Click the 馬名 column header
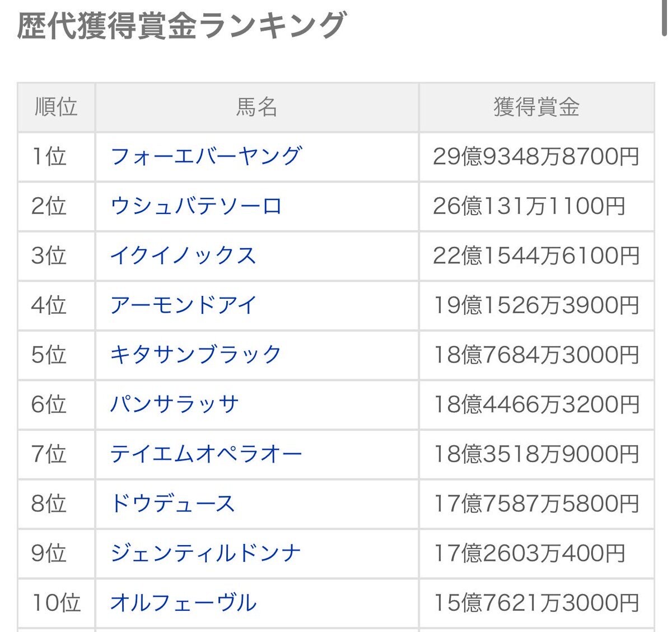 pyautogui.click(x=256, y=107)
